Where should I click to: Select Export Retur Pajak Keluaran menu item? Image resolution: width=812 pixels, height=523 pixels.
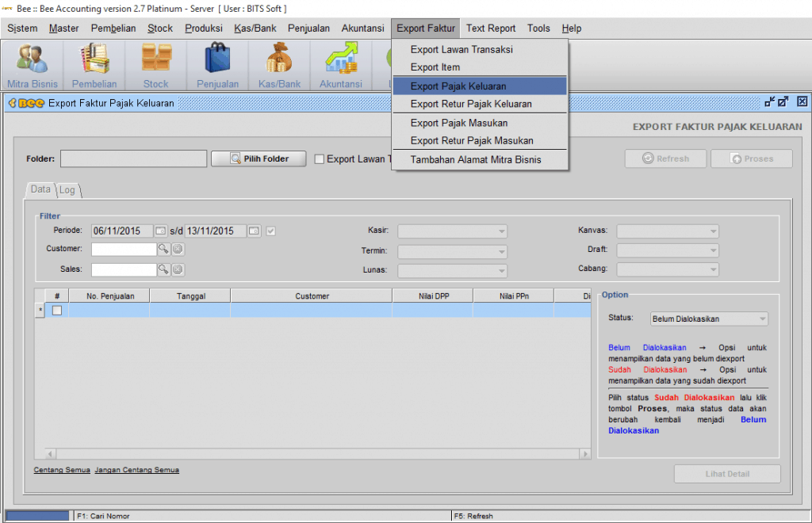coord(480,104)
